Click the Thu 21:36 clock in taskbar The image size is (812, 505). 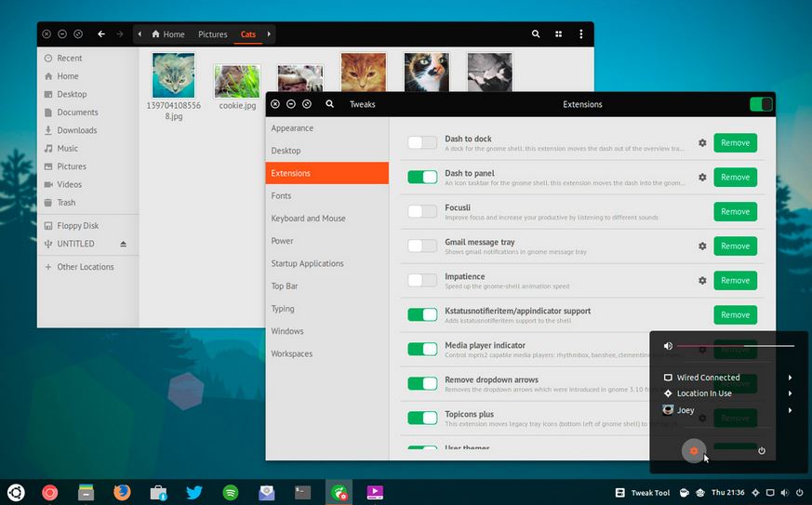(727, 493)
